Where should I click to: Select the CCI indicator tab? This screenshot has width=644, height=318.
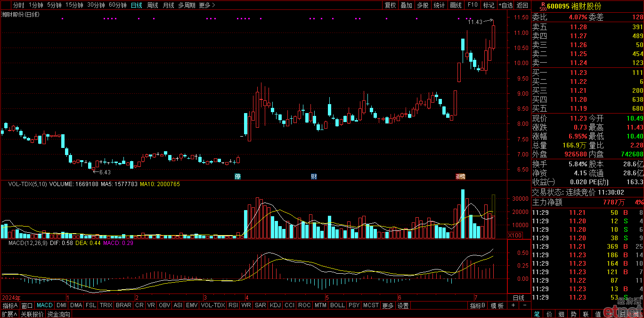pos(289,306)
